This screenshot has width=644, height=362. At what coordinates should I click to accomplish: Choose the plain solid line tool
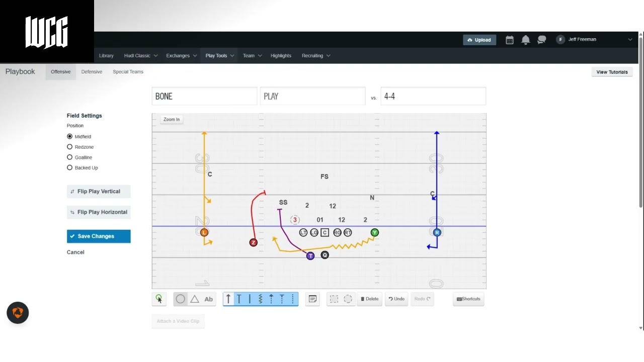pyautogui.click(x=250, y=299)
